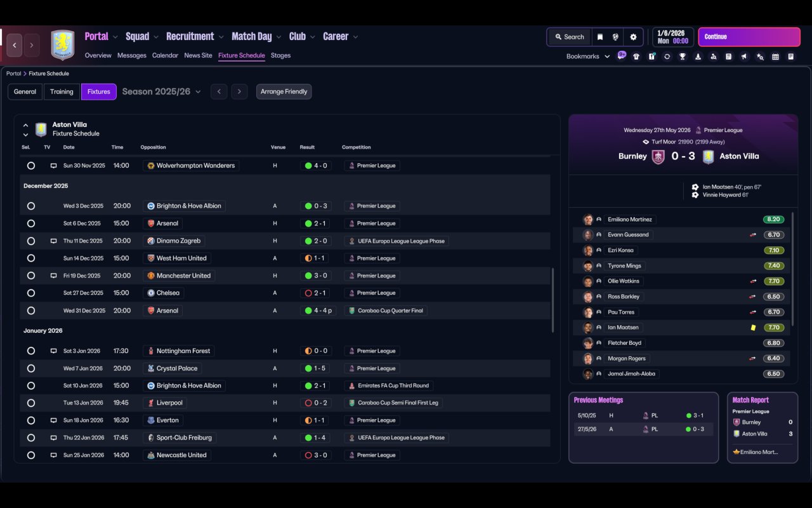
Task: Open the people search shortcut icon
Action: (x=714, y=57)
